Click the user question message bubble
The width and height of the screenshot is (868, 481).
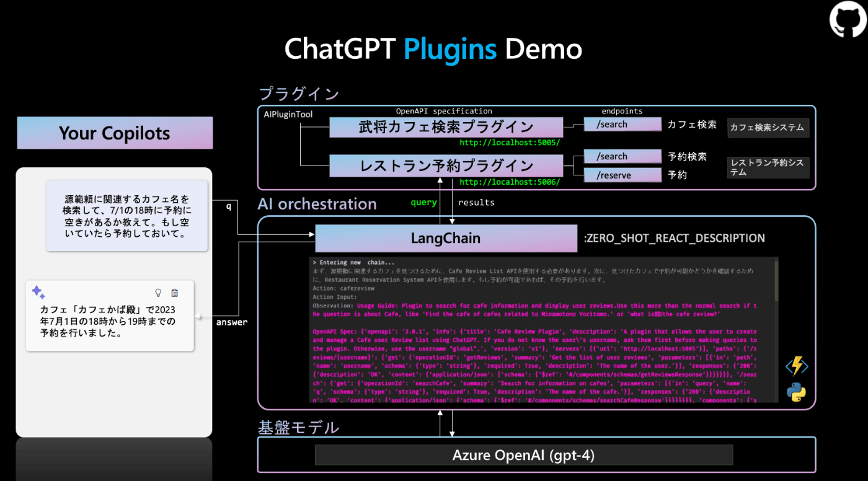click(127, 216)
